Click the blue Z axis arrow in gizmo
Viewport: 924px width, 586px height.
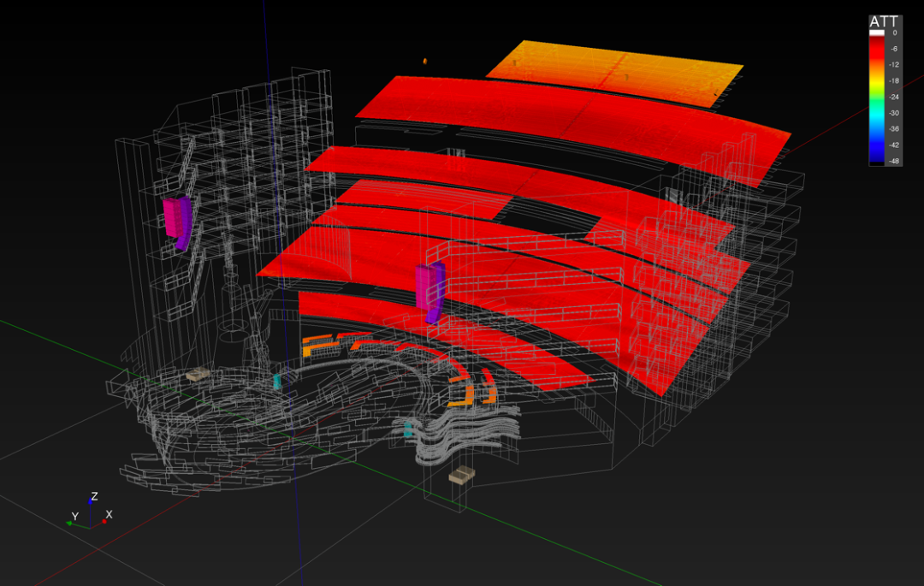point(91,501)
